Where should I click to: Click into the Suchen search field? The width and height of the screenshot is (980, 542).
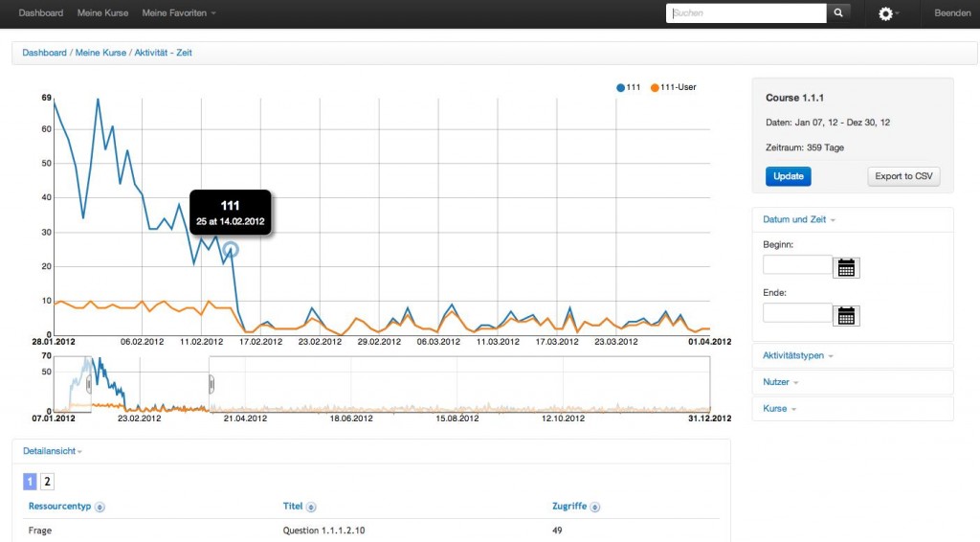(746, 13)
